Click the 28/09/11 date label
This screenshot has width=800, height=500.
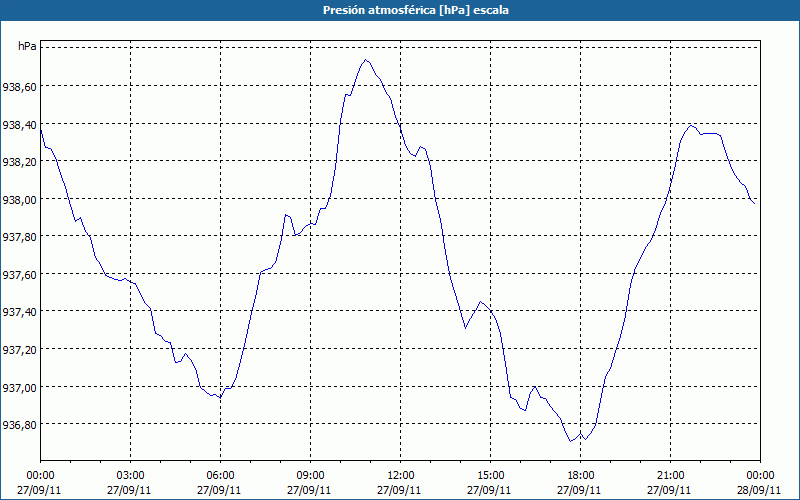click(x=760, y=490)
